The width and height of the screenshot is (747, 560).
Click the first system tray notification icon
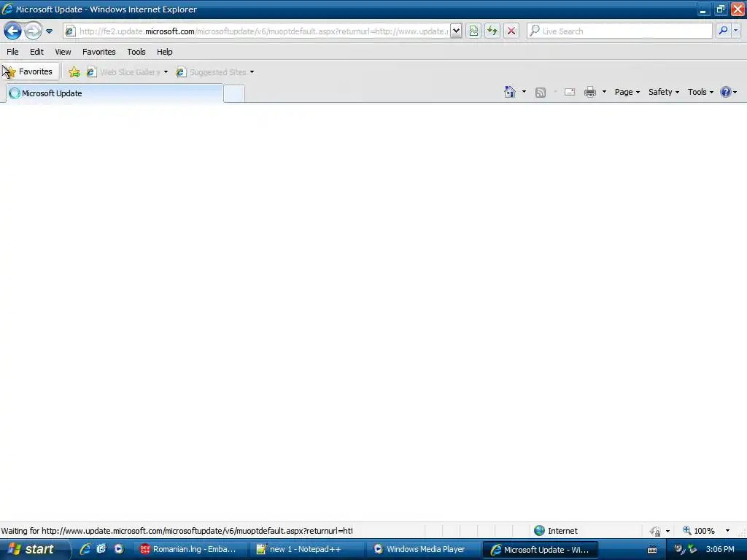tap(679, 550)
